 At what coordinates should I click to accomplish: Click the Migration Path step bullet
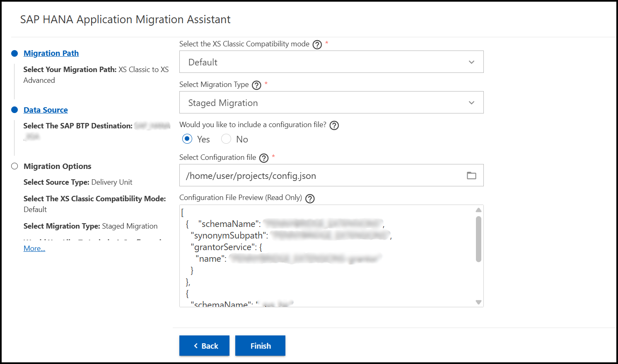tap(14, 53)
